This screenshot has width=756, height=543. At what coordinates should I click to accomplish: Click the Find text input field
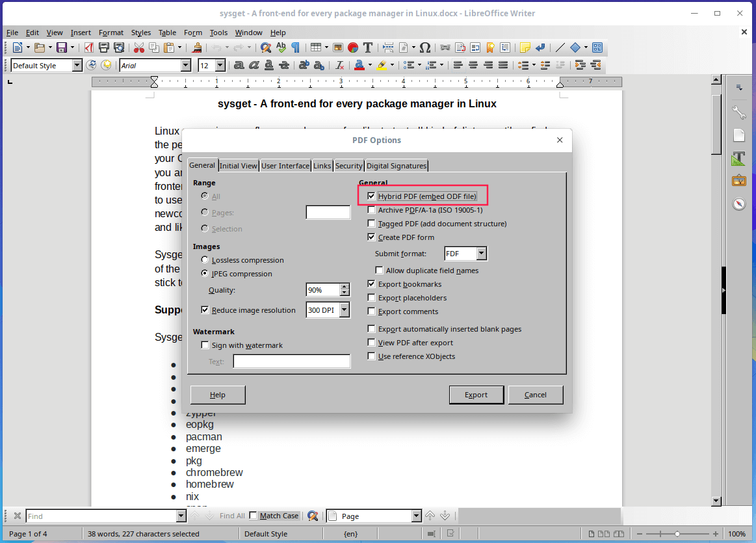click(x=101, y=516)
